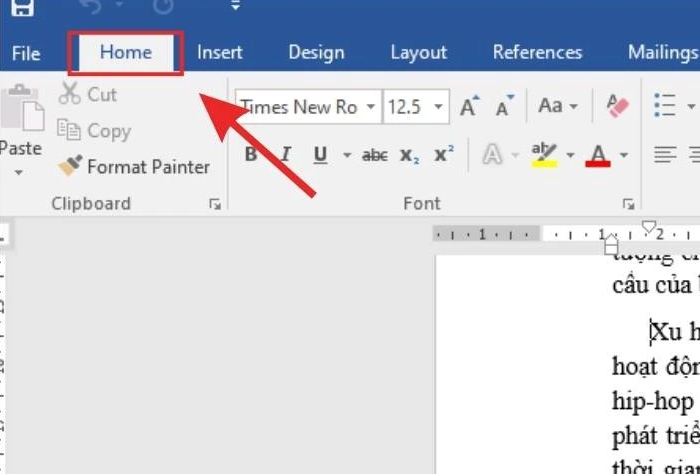Expand font color dropdown arrow
This screenshot has width=700, height=474.
(624, 155)
